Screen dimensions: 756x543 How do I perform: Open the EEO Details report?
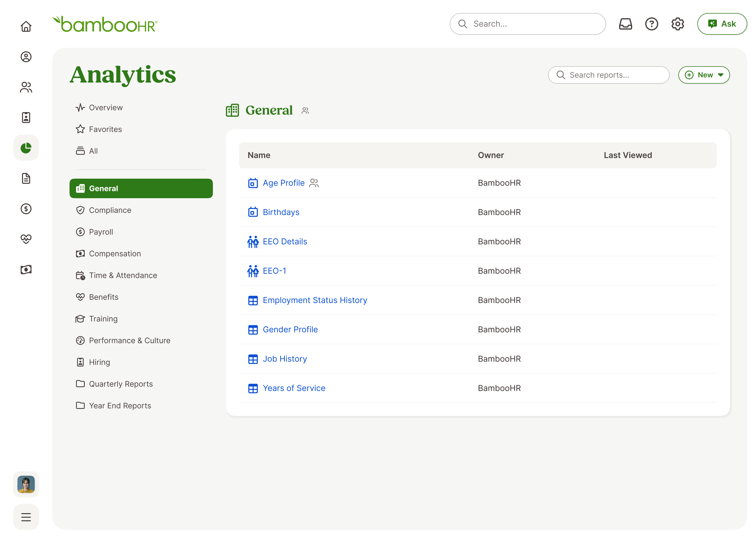pos(285,242)
